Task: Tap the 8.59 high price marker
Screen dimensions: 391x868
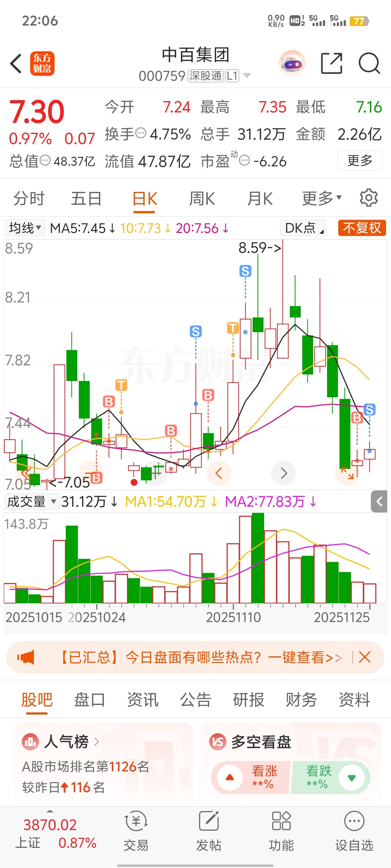Action: click(x=260, y=248)
